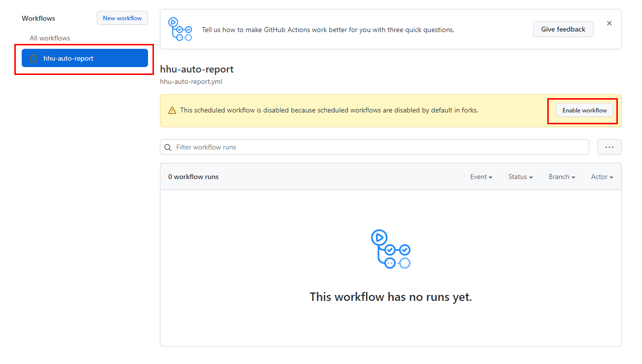Click the '0 workflow runs' count text
This screenshot has height=364, width=642.
pos(193,177)
